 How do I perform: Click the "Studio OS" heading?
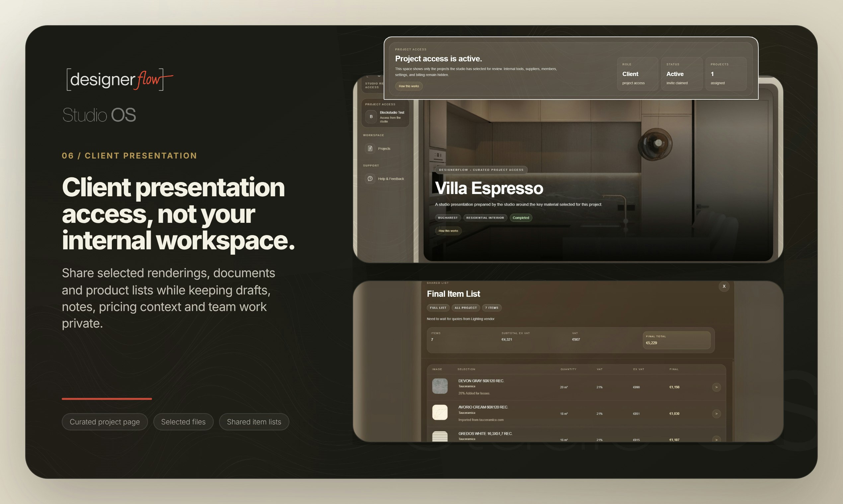tap(99, 115)
